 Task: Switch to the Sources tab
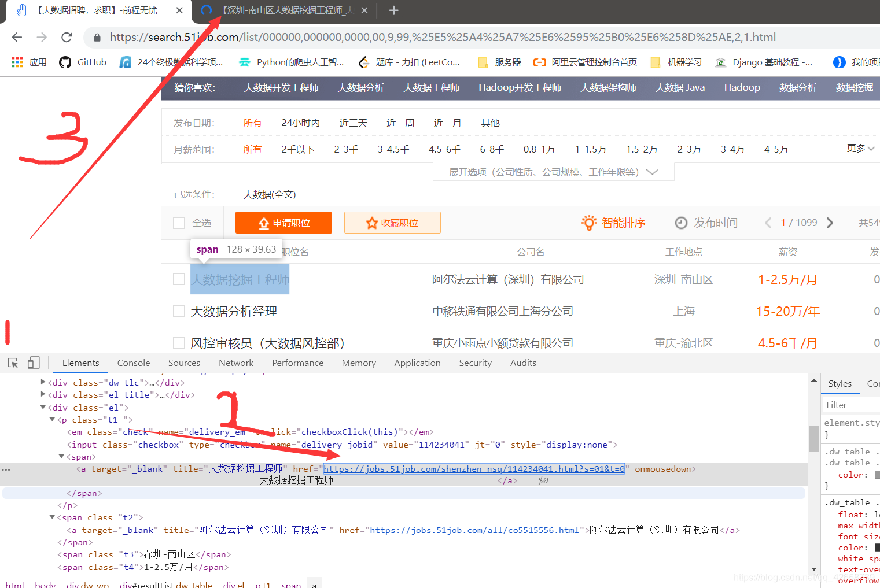(184, 363)
